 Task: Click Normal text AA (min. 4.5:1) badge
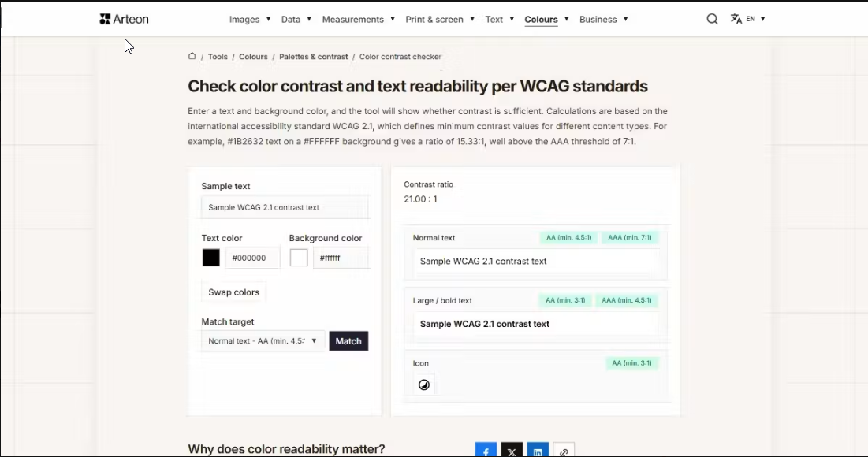[x=568, y=237]
